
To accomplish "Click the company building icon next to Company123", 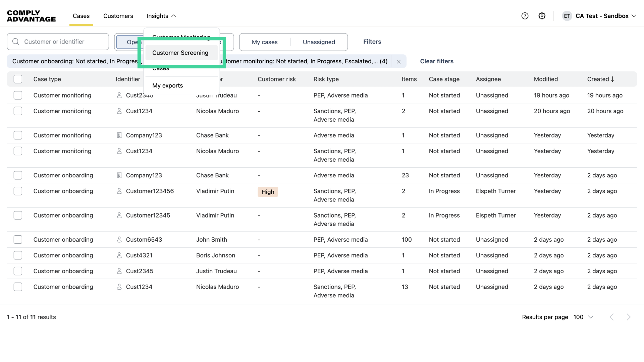I will (119, 135).
